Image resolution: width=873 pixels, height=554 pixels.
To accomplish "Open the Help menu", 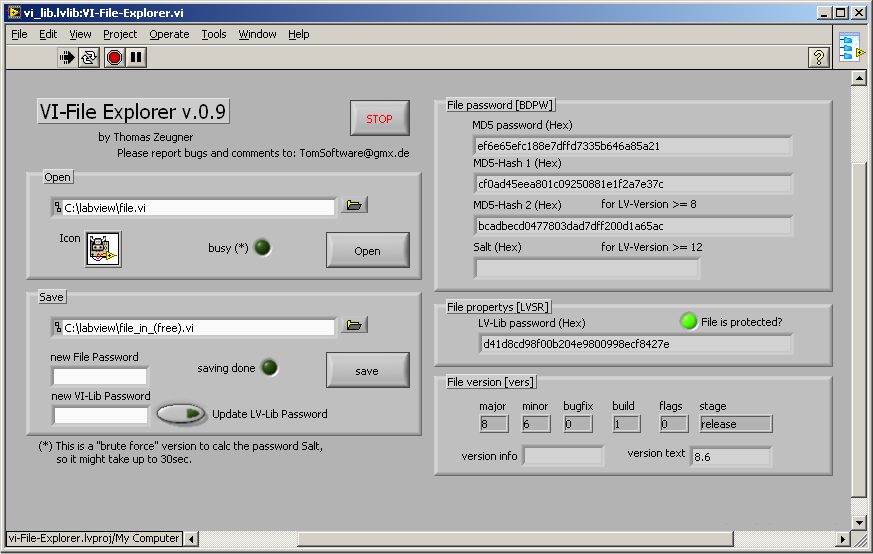I will click(298, 35).
